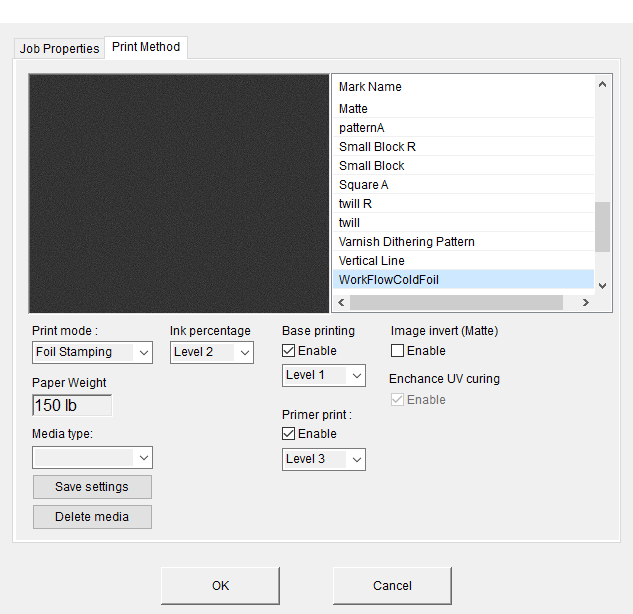Select the Matte mark in the list
This screenshot has height=614, width=633.
coord(463,109)
